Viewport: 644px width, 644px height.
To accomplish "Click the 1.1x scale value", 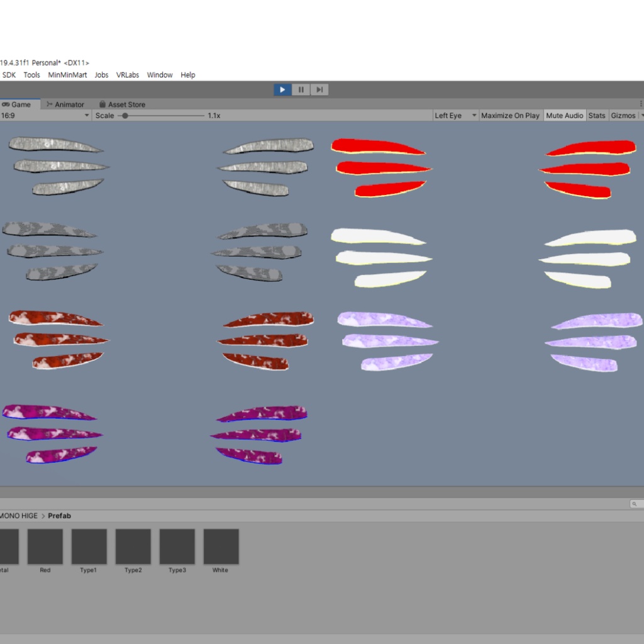I will [214, 116].
